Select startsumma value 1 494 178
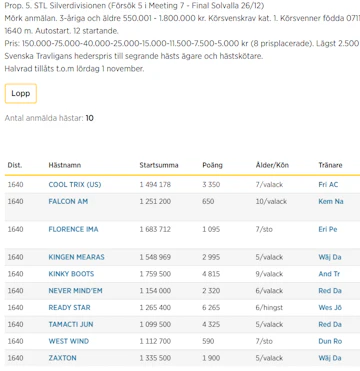This screenshot has height=371, width=360. 155,185
